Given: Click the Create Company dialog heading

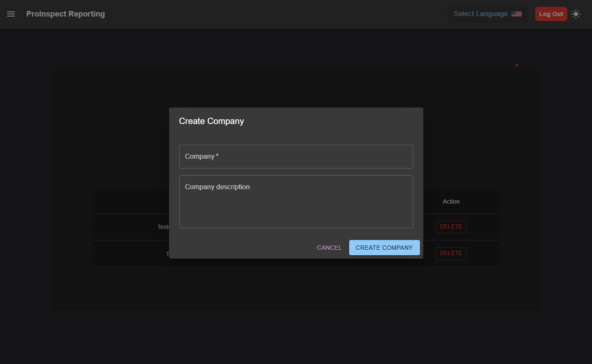Looking at the screenshot, I should click(x=211, y=121).
